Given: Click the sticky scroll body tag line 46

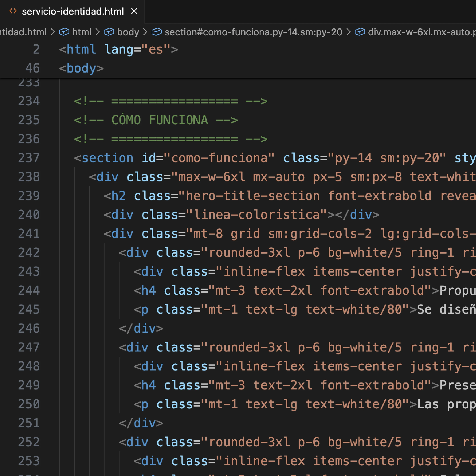Looking at the screenshot, I should [x=81, y=68].
